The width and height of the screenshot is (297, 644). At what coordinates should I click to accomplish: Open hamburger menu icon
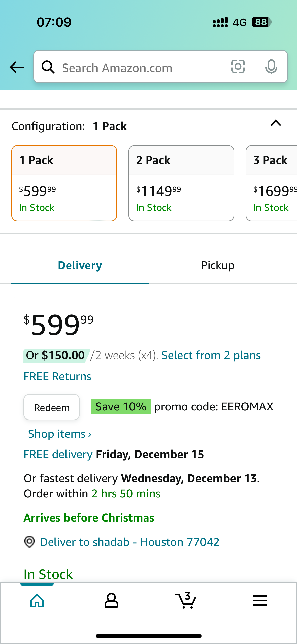(260, 600)
